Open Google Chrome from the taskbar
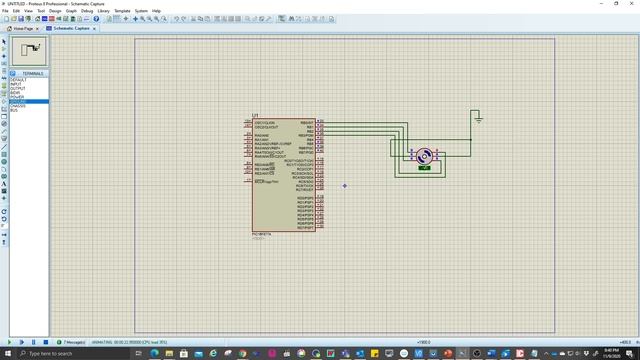The image size is (640, 360). pos(242,353)
